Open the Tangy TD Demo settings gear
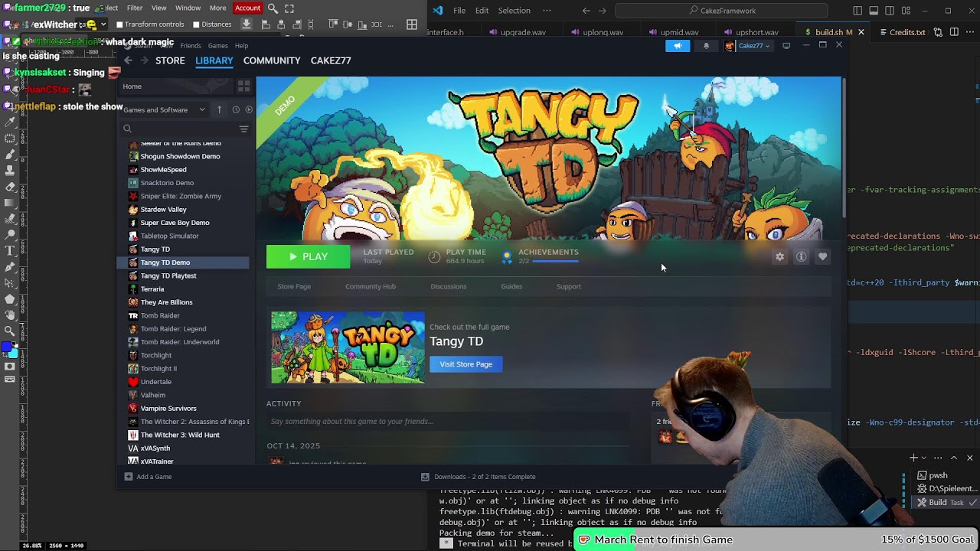The width and height of the screenshot is (980, 551). (x=779, y=257)
